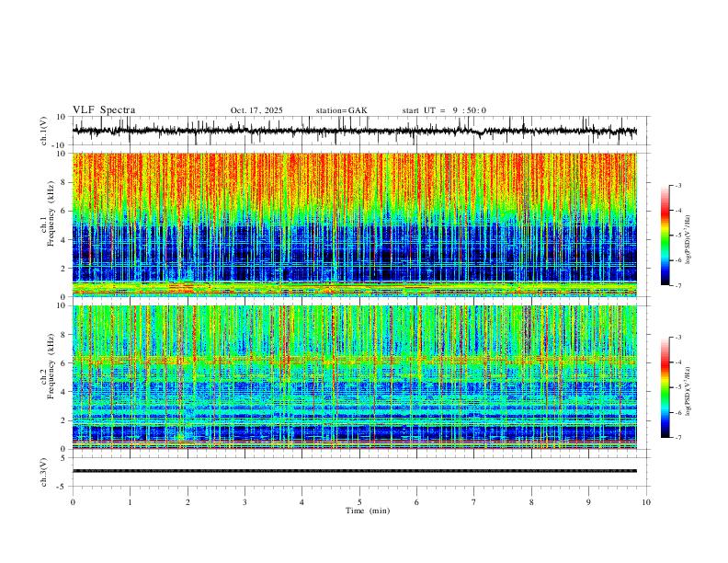Click the "VLF Spectra" title text
Screen dimensions: 728x563
click(104, 110)
